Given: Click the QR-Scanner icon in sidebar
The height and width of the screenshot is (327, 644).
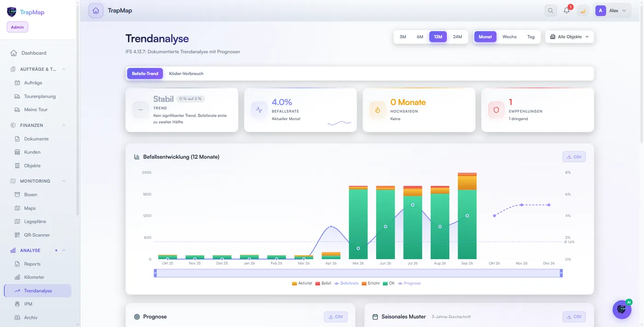Looking at the screenshot, I should (x=17, y=235).
